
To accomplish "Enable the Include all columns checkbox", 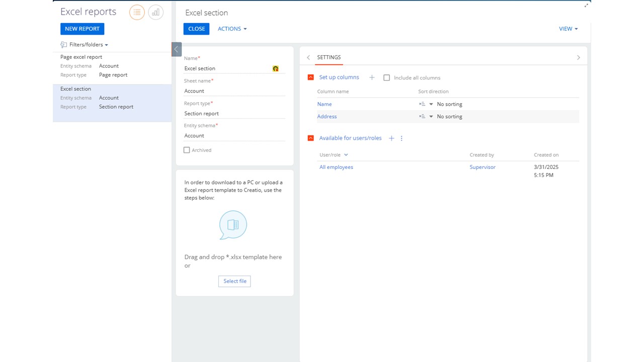I will tap(387, 77).
